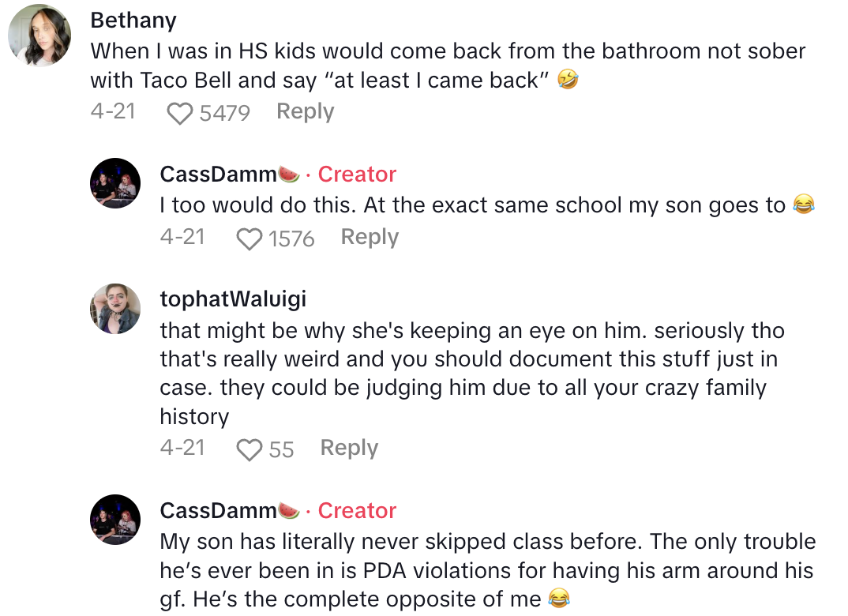Image resolution: width=848 pixels, height=616 pixels.
Task: Open CassDamm's avatar on first reply
Action: (115, 183)
